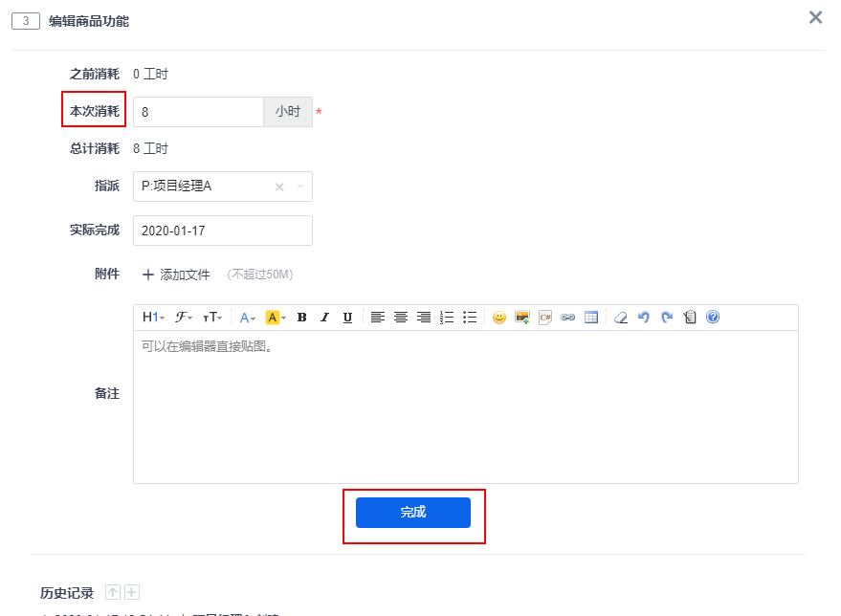Select the 0 工时 text

151,74
